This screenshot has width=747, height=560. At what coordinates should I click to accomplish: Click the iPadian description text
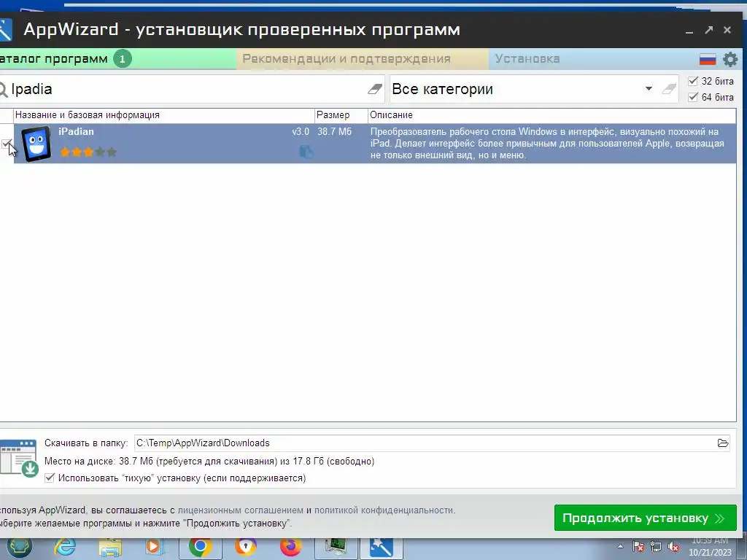coord(547,144)
